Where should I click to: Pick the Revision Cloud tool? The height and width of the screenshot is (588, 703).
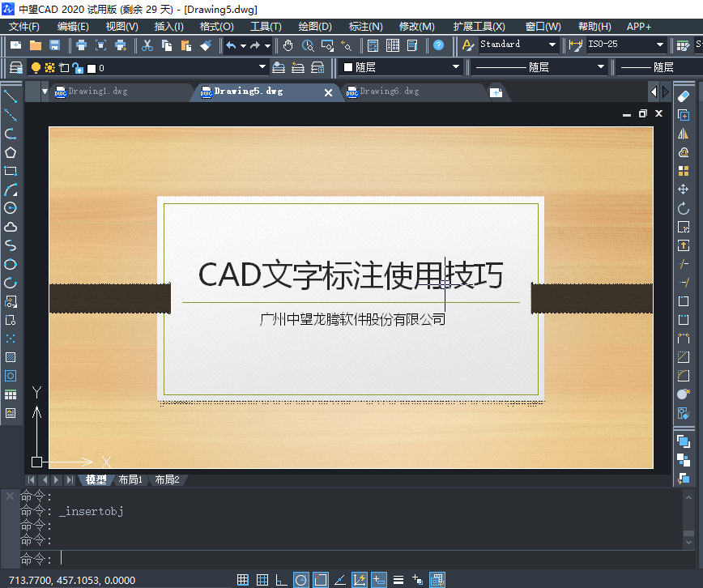(11, 228)
